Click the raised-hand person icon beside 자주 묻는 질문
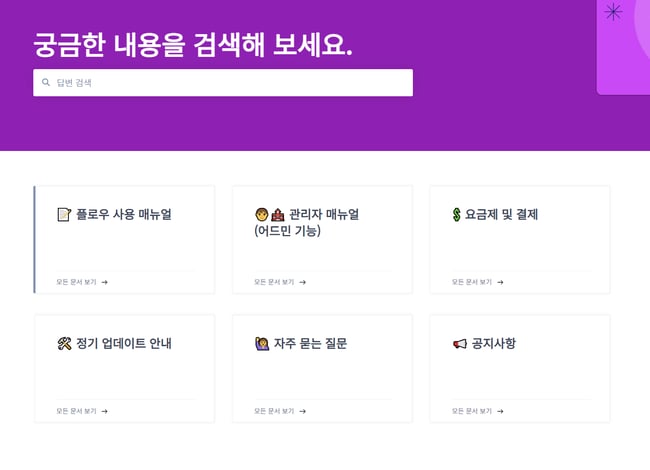This screenshot has height=470, width=650. 261,344
